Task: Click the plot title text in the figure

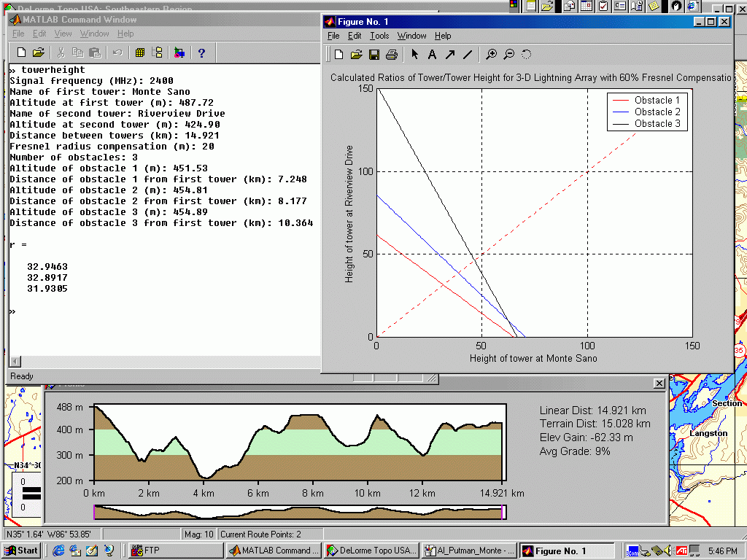Action: pyautogui.click(x=531, y=77)
